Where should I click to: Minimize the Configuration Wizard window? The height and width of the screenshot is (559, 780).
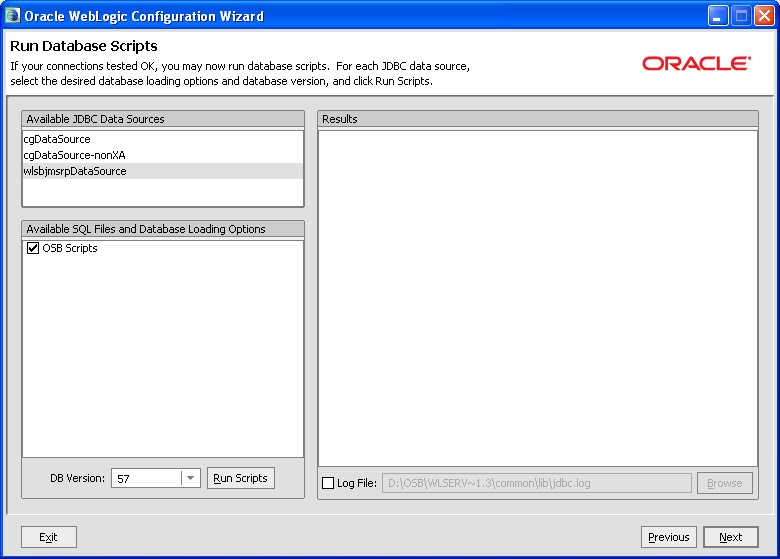717,16
